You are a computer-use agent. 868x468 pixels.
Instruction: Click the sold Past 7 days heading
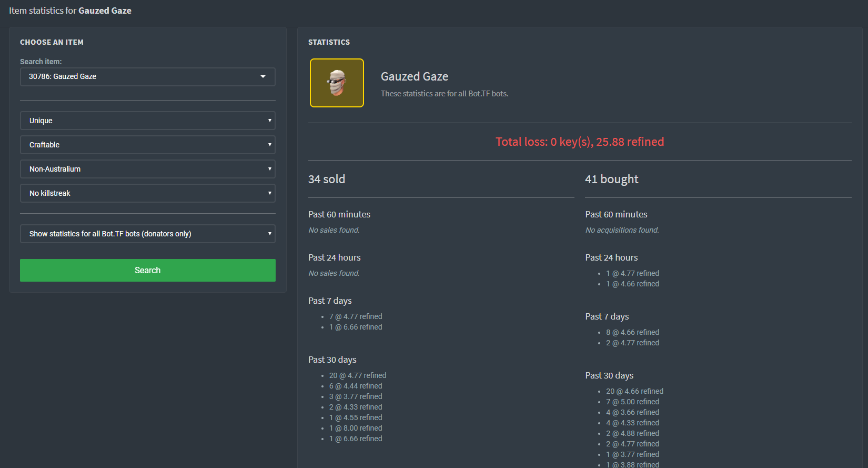330,301
